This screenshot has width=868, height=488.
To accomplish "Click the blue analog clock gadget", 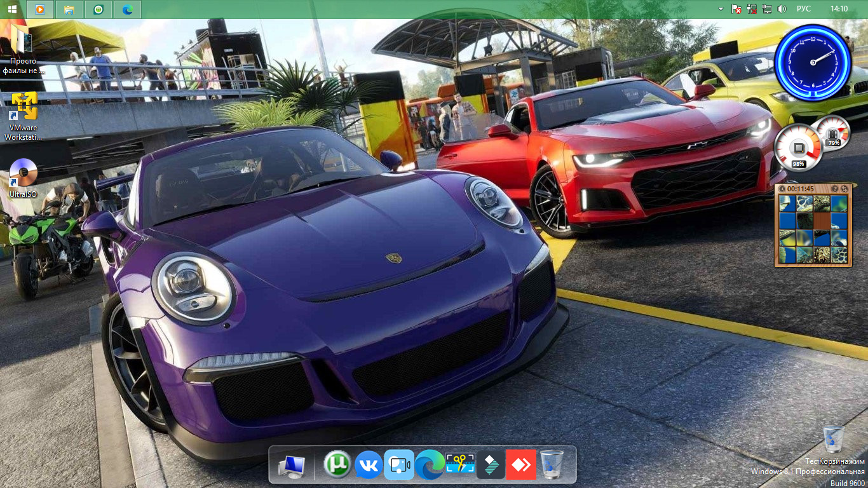I will click(x=813, y=62).
